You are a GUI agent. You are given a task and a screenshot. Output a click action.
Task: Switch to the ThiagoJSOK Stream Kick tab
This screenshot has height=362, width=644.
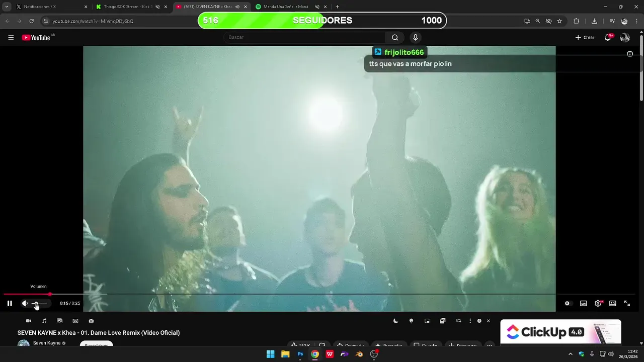tap(131, 7)
